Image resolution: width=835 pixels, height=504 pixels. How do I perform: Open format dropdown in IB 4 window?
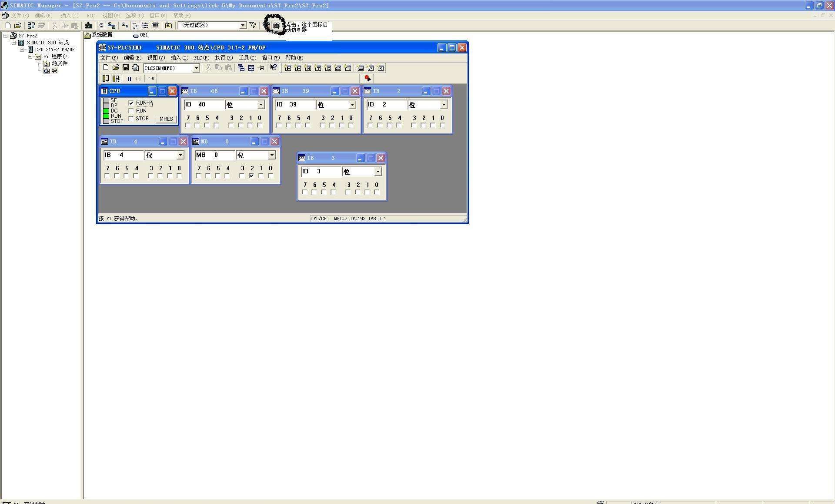coord(180,155)
